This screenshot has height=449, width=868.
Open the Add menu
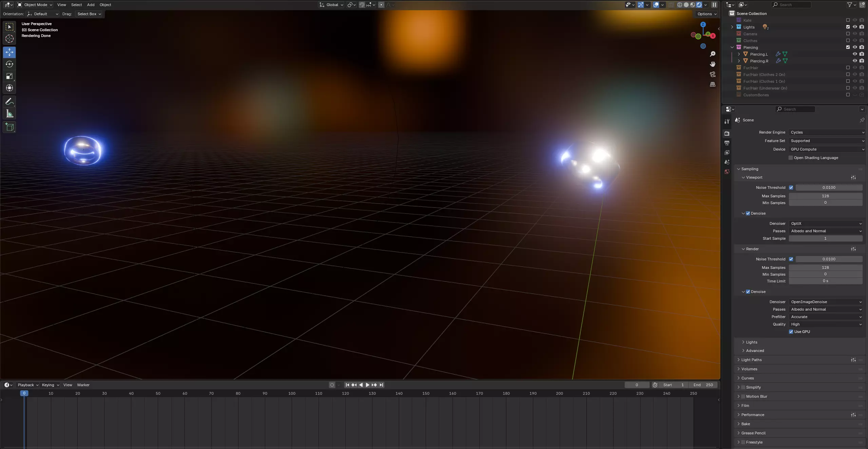91,5
